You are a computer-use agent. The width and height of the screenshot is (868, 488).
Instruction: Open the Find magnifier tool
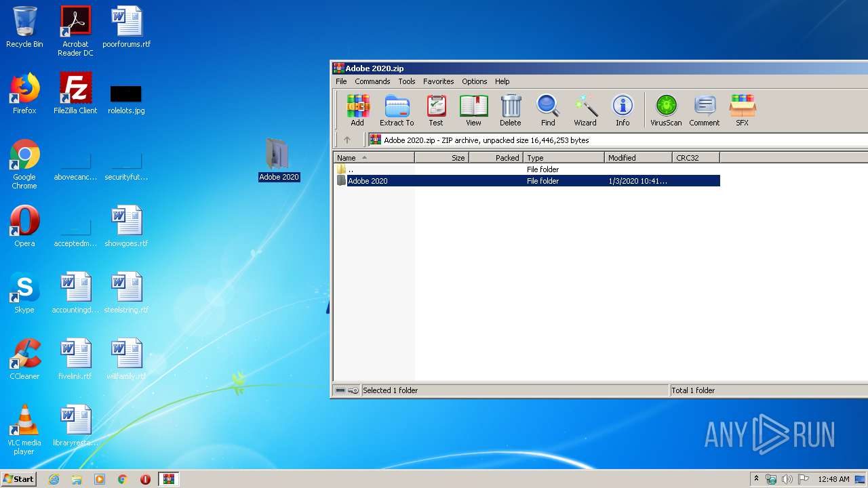(x=548, y=110)
